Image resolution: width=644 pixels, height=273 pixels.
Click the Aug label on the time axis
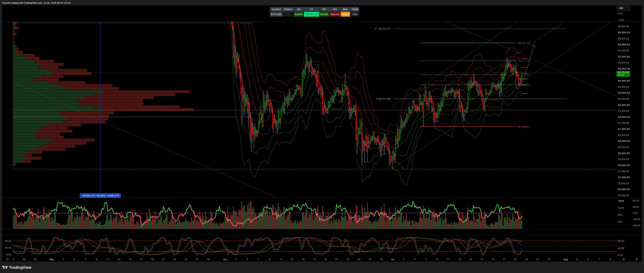pos(565,259)
